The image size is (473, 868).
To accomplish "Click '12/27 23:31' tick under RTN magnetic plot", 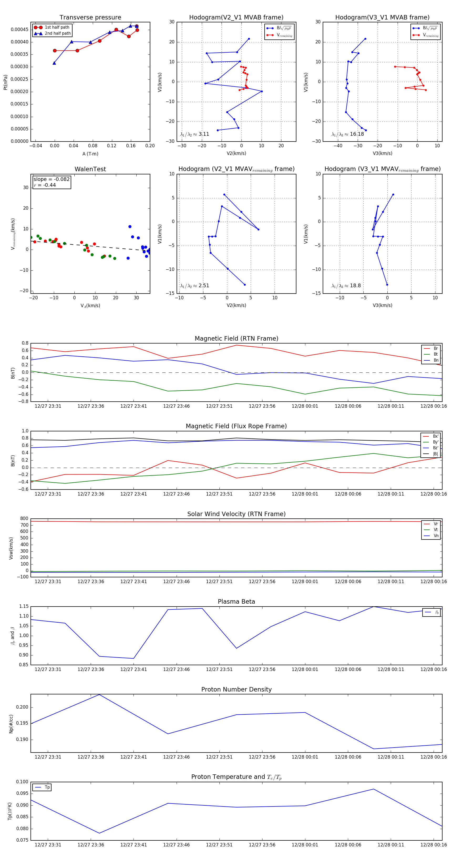I will tap(48, 406).
